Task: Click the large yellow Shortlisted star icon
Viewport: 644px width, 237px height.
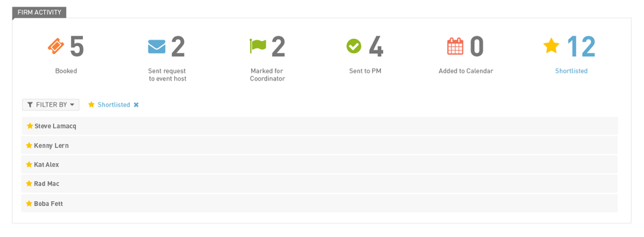Action: (551, 46)
